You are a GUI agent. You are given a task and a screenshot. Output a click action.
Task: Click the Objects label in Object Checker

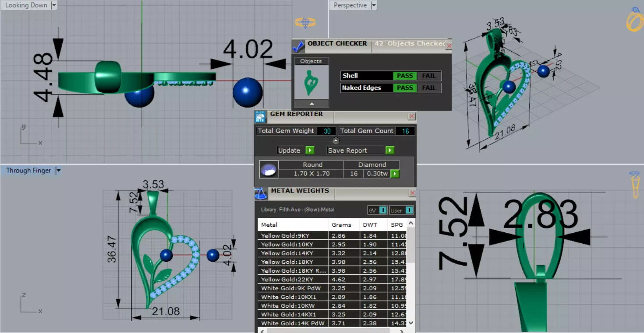[311, 61]
